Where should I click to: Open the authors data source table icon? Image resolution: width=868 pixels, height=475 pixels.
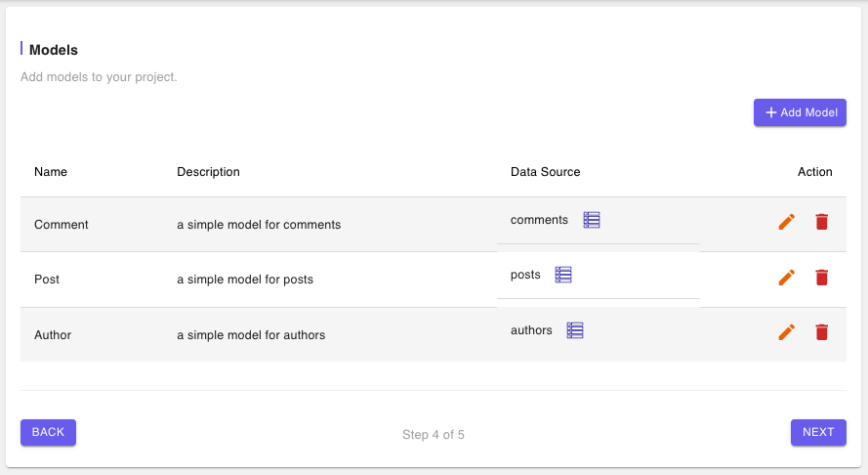[575, 330]
